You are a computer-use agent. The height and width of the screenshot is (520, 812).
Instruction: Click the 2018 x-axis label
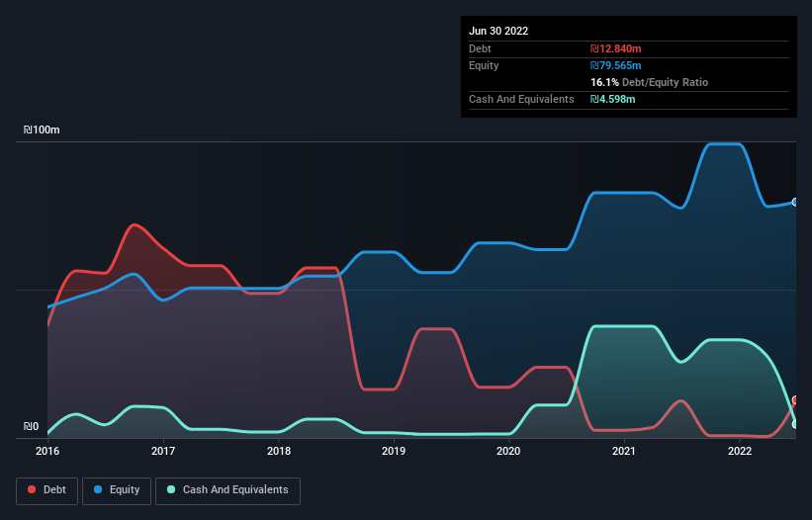pyautogui.click(x=279, y=451)
